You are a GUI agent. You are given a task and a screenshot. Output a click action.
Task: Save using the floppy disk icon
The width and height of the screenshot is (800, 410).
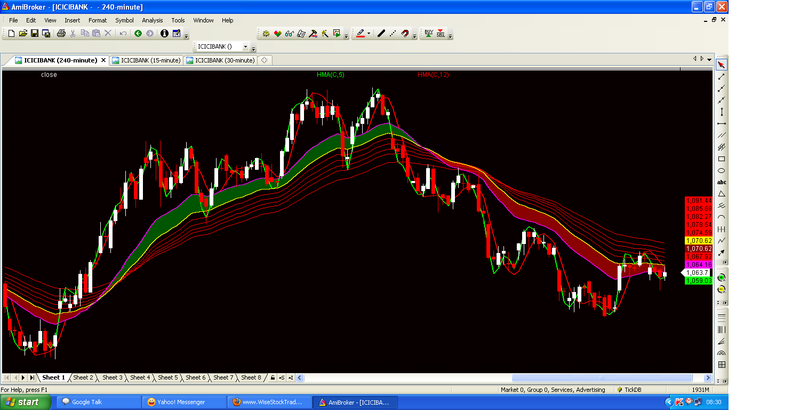[x=35, y=33]
